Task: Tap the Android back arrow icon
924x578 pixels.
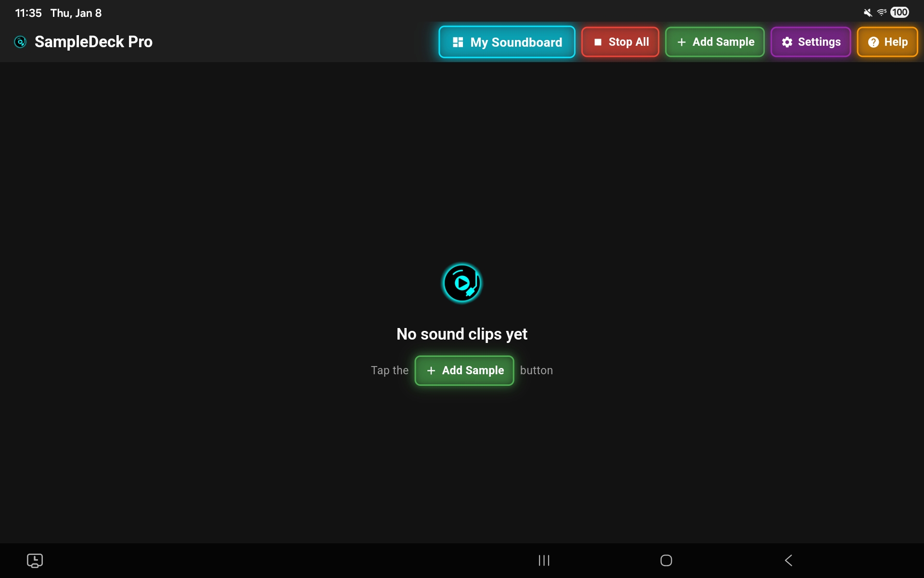Action: [x=788, y=560]
